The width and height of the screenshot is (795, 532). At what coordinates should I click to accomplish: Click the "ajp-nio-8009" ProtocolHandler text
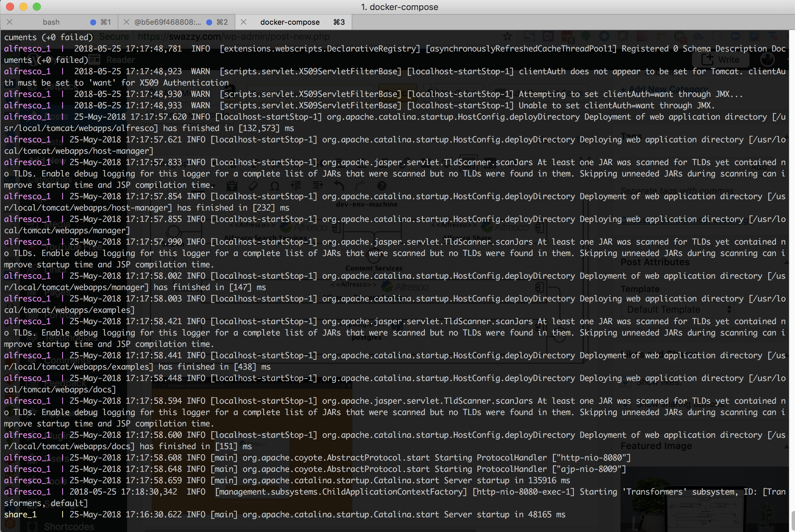589,469
